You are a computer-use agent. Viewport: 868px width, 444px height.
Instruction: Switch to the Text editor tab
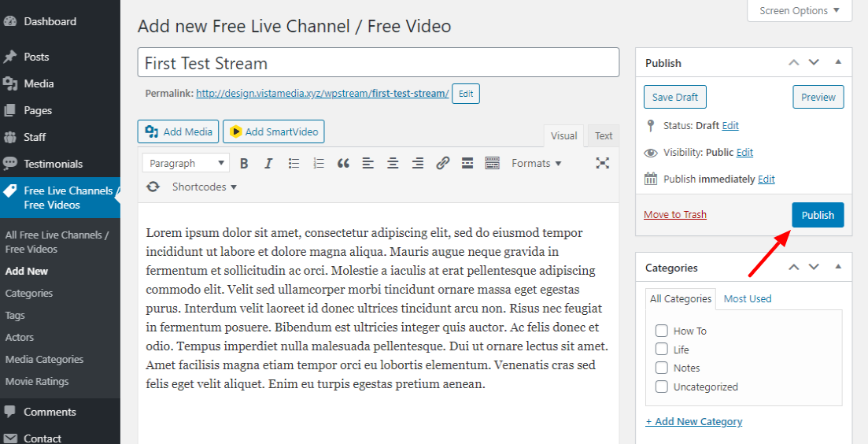[604, 136]
